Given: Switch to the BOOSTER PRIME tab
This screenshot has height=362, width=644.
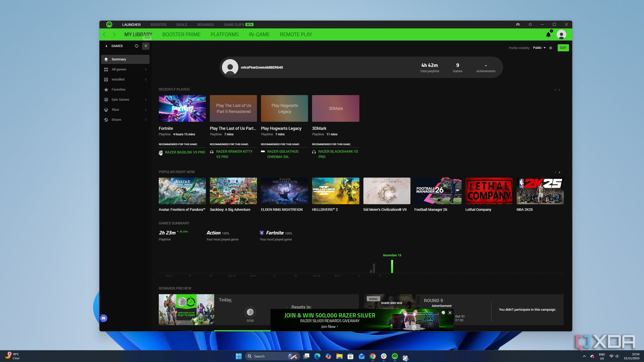Looking at the screenshot, I should pos(181,34).
